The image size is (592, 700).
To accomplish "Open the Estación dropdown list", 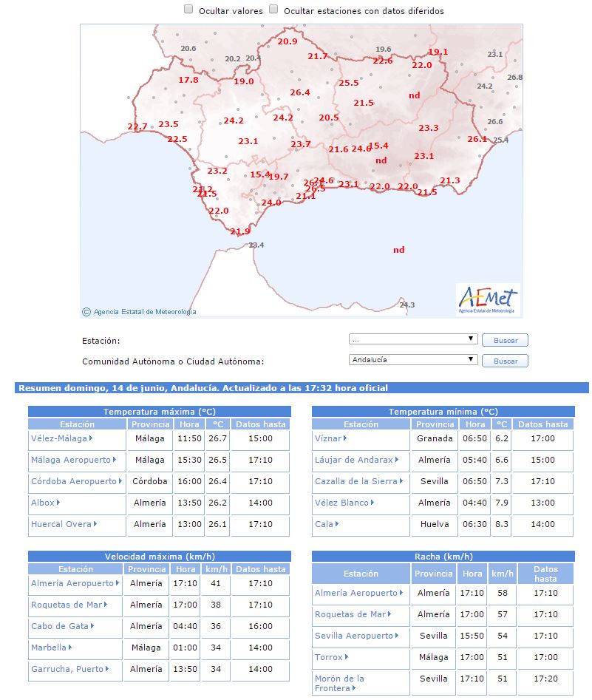I will point(413,339).
